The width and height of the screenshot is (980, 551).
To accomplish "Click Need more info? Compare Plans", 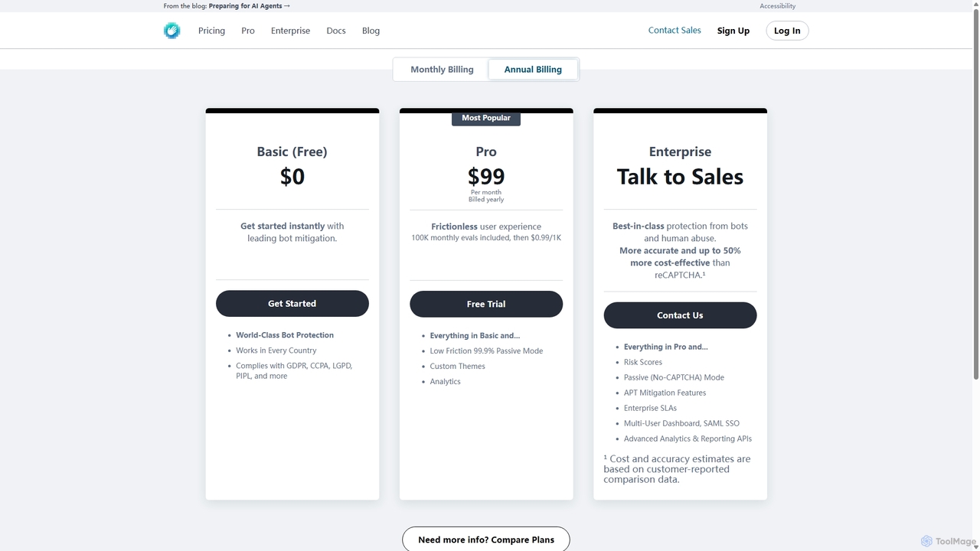I will [486, 539].
